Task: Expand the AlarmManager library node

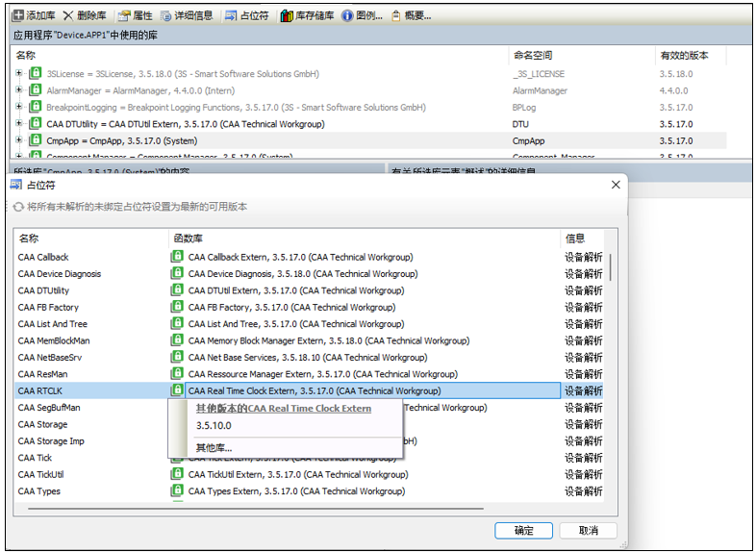Action: [19, 90]
